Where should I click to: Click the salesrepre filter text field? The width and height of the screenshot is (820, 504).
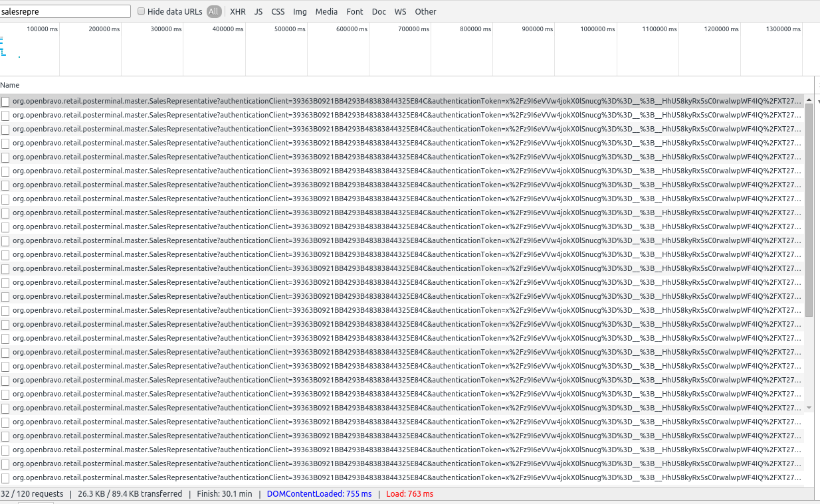(65, 12)
